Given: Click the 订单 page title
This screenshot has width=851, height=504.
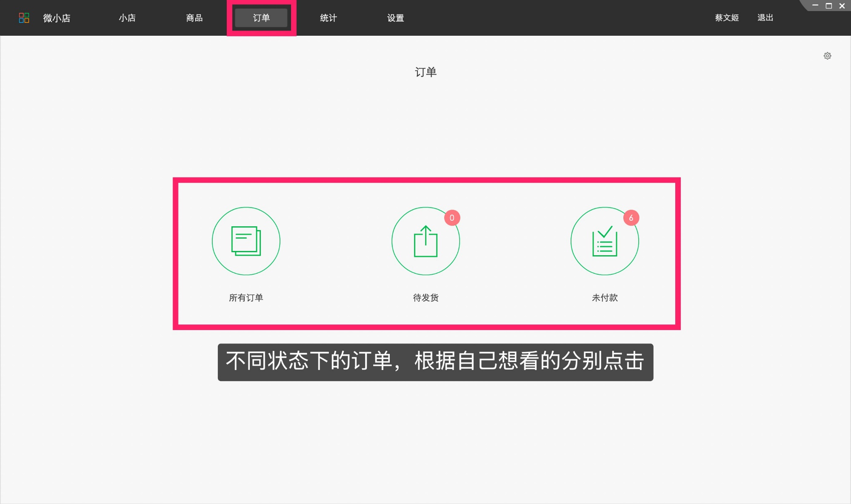Looking at the screenshot, I should [425, 72].
